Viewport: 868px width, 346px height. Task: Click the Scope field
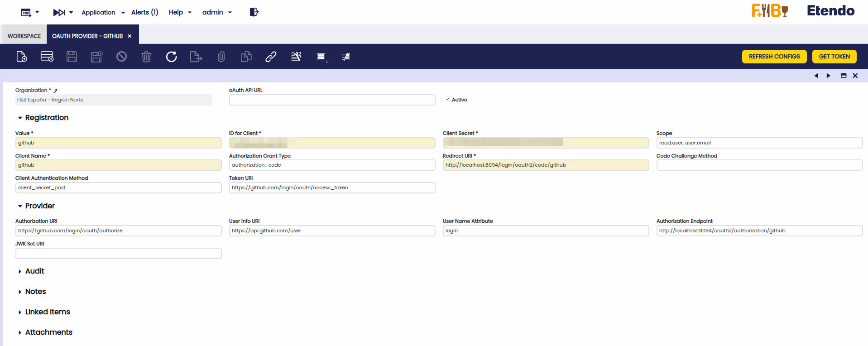760,143
